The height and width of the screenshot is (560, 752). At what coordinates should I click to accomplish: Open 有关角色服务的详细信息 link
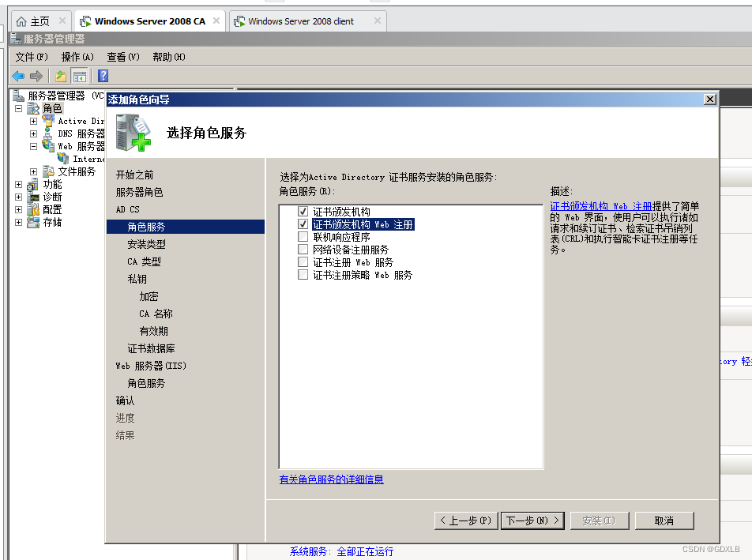coord(332,479)
